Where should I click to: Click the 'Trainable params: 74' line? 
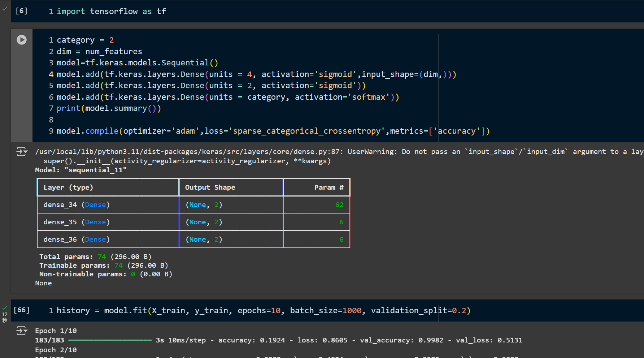click(104, 265)
